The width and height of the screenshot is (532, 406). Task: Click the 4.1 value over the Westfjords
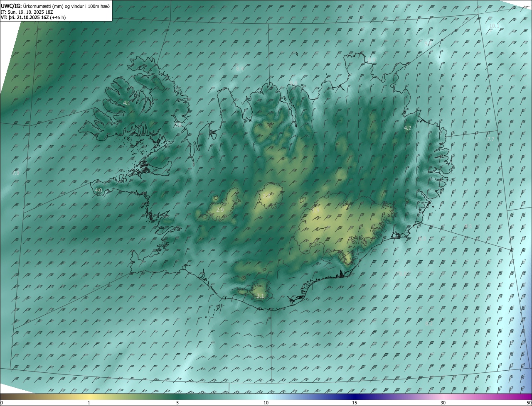(127, 103)
